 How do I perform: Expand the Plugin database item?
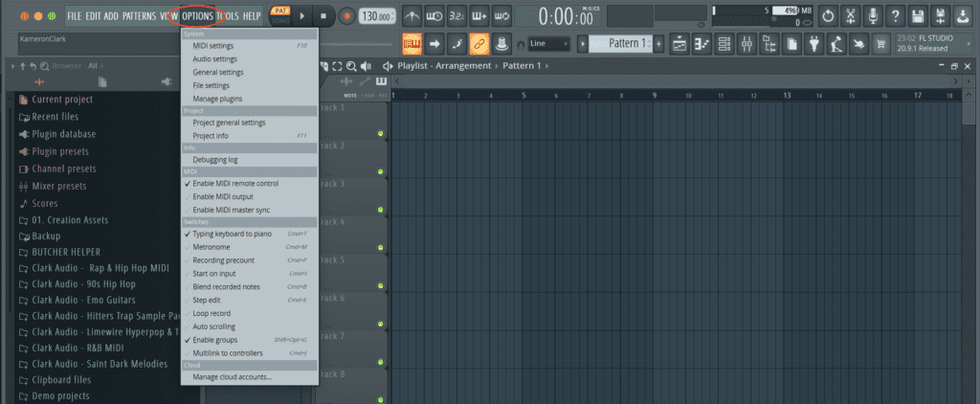click(x=56, y=134)
